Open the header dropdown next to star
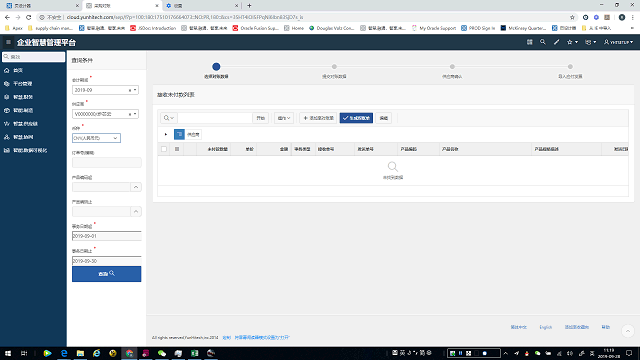 click(x=590, y=42)
